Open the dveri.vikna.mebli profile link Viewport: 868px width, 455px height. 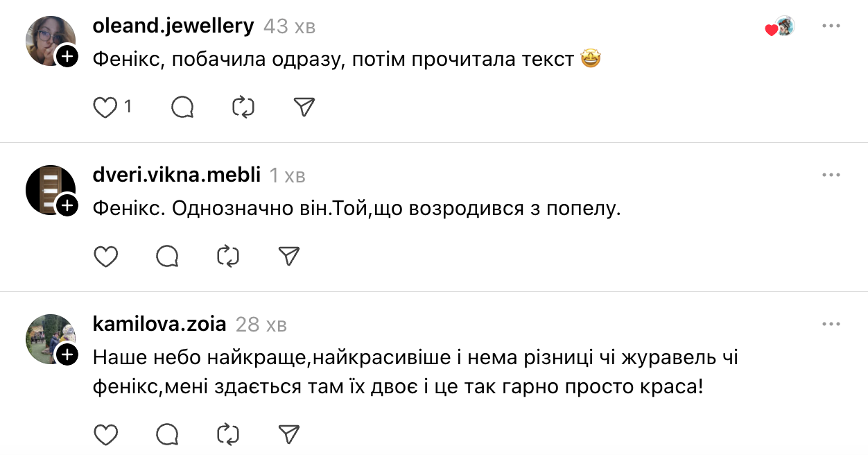tap(176, 175)
